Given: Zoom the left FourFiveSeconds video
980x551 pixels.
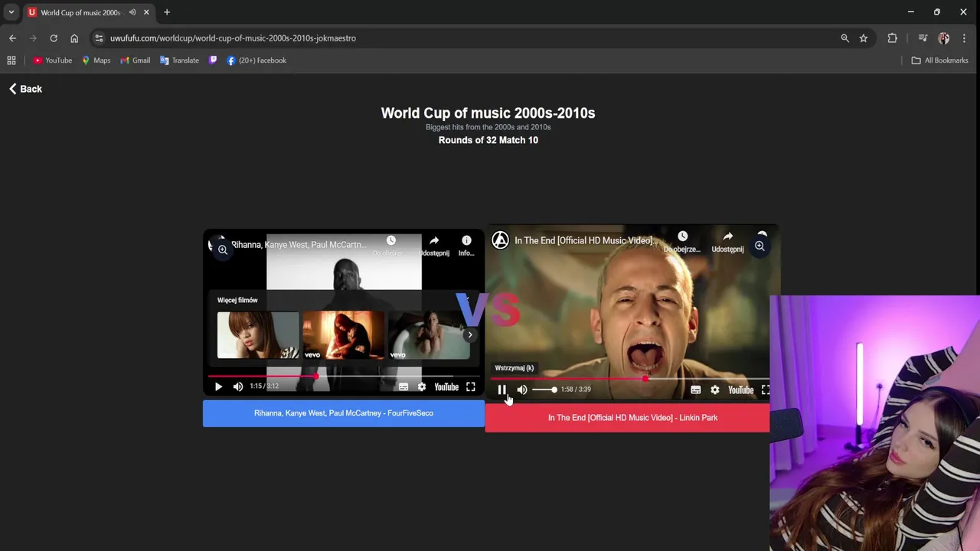Looking at the screenshot, I should point(223,249).
